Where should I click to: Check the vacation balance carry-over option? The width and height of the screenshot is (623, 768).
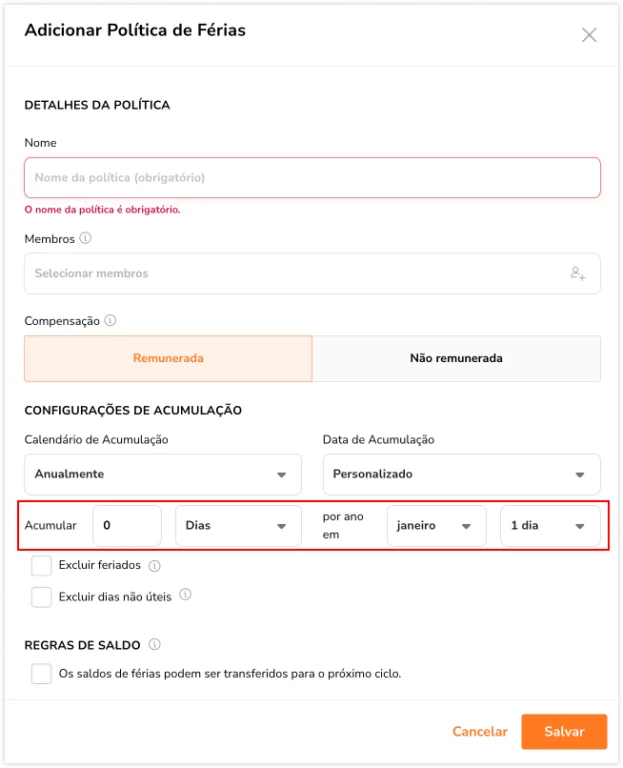tap(41, 673)
